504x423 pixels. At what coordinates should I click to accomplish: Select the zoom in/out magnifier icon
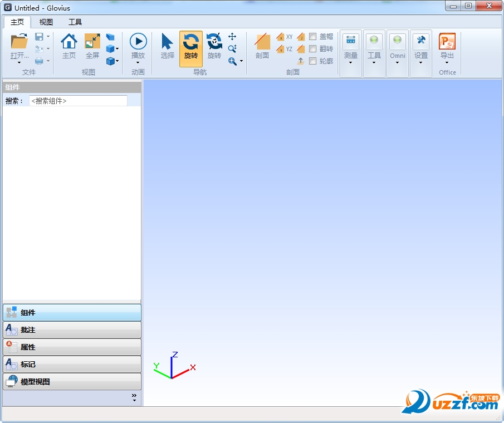pos(232,48)
